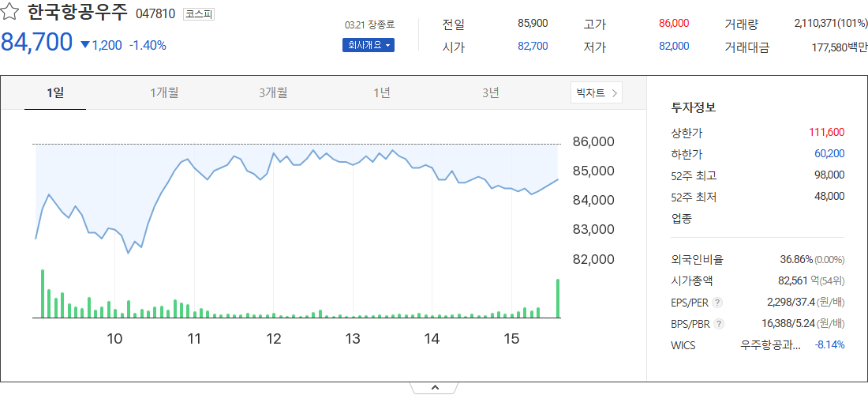Viewport: 868px width, 395px height.
Task: Switch to the 3개월 chart tab
Action: point(273,93)
